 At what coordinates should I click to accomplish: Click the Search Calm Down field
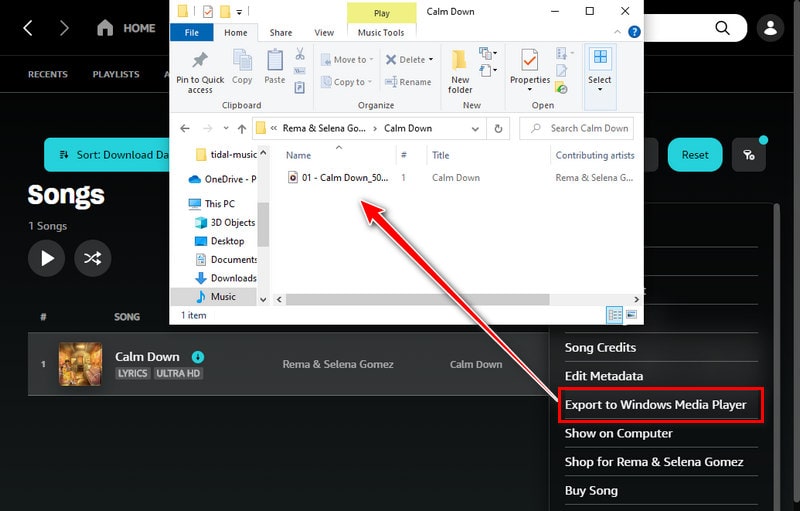(x=577, y=129)
